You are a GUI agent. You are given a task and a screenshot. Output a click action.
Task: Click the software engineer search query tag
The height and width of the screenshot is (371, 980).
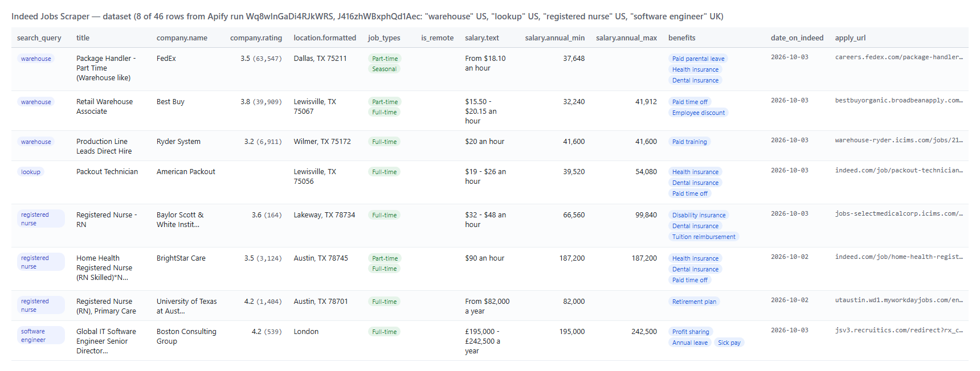click(40, 336)
